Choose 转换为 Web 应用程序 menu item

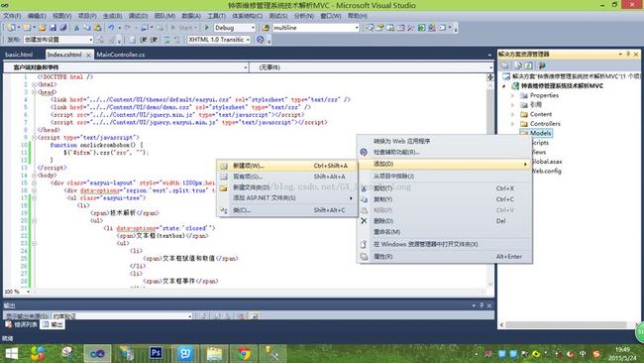(x=445, y=141)
